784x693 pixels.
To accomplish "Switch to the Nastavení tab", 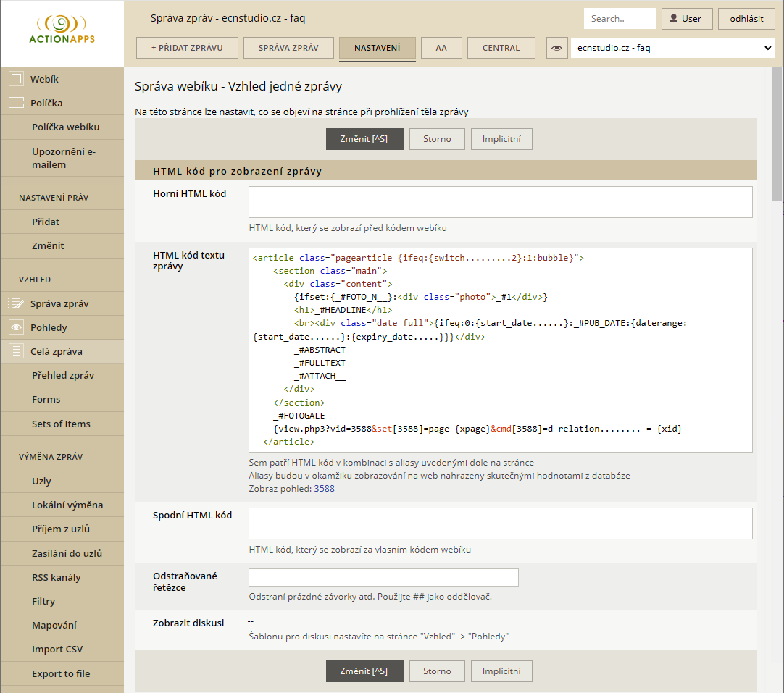I will (x=377, y=49).
